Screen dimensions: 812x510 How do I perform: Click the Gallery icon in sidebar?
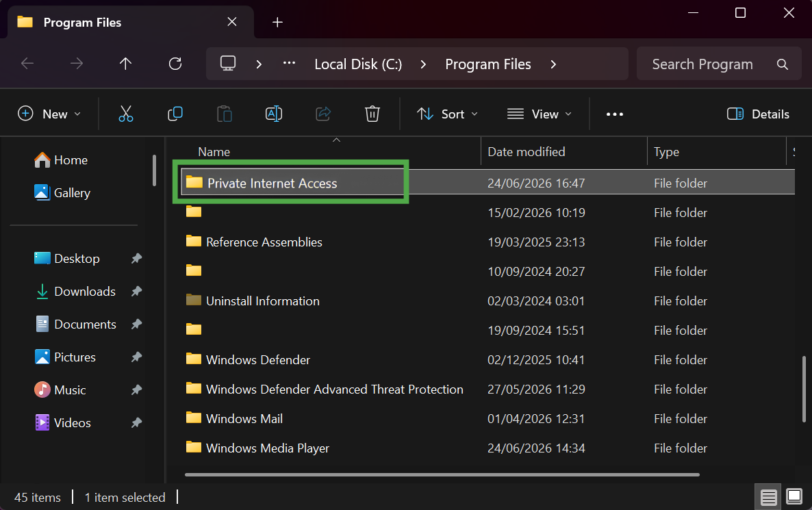pyautogui.click(x=42, y=192)
